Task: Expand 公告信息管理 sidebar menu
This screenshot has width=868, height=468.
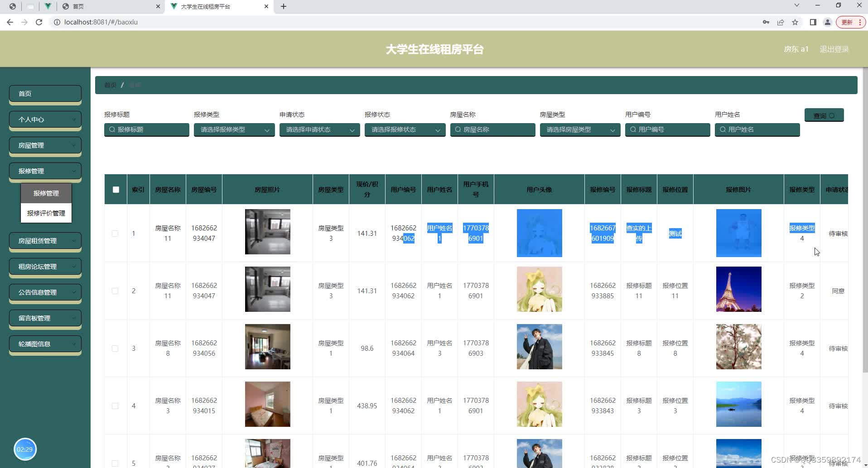Action: [x=45, y=292]
